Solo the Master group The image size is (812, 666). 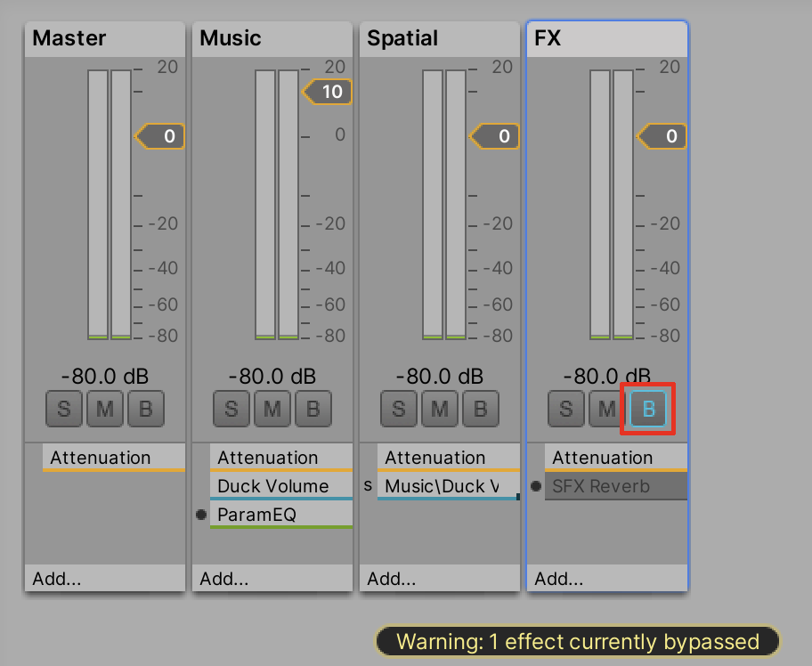(x=63, y=410)
